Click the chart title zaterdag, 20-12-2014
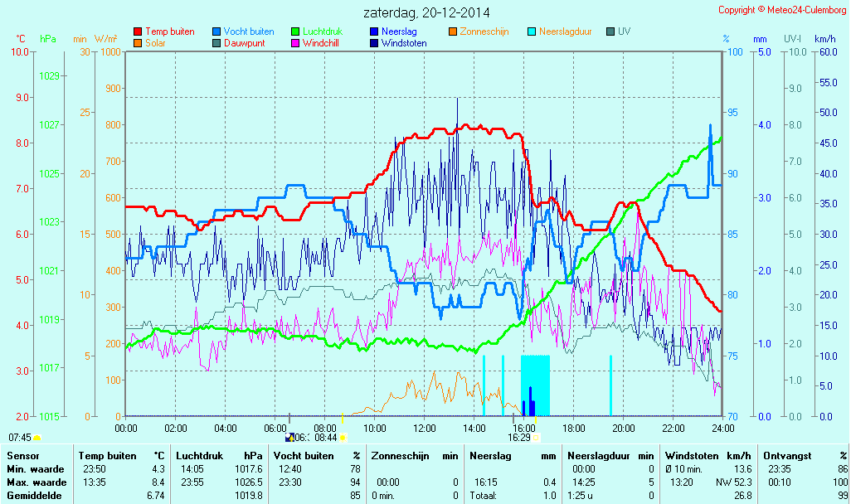The height and width of the screenshot is (504, 851). coord(426,12)
